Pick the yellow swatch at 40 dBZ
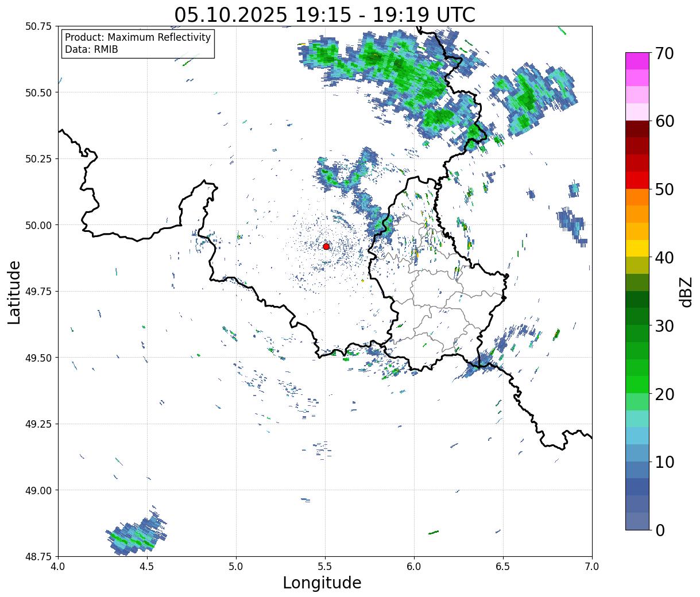The image size is (700, 597). (637, 248)
